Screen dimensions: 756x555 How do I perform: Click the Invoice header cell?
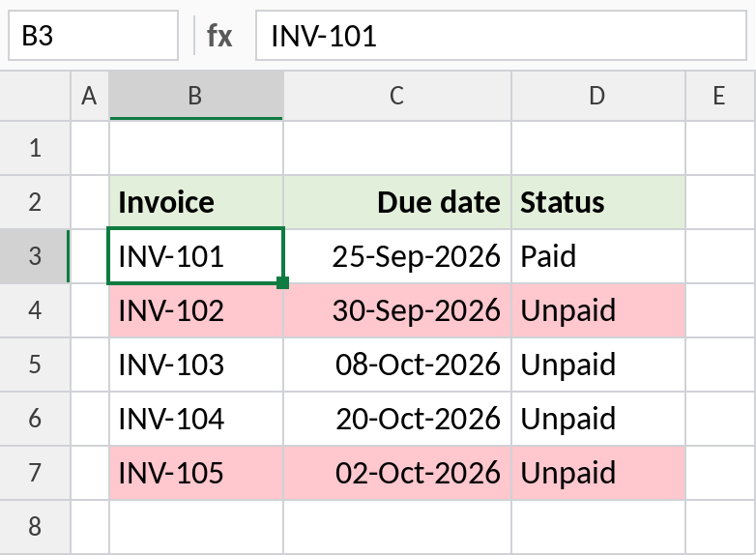(x=196, y=202)
